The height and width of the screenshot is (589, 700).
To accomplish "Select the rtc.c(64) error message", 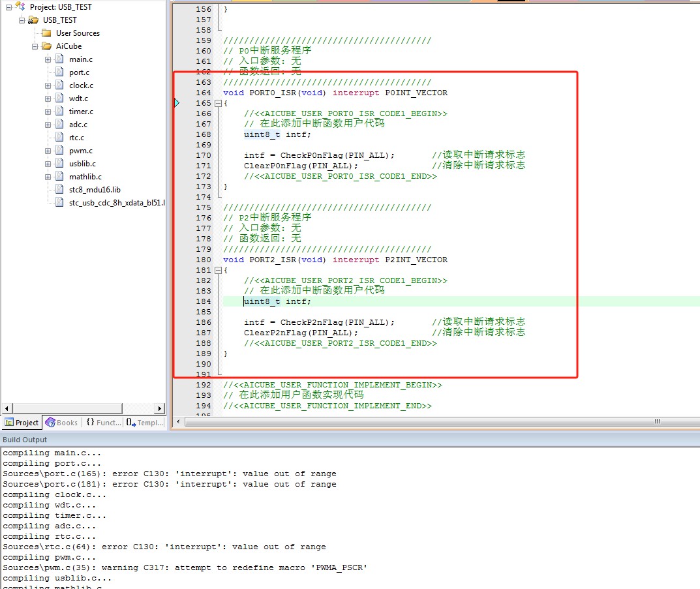I will pyautogui.click(x=164, y=547).
